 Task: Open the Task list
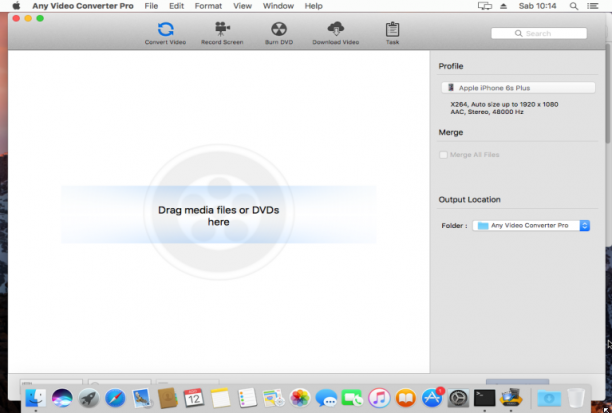[392, 33]
